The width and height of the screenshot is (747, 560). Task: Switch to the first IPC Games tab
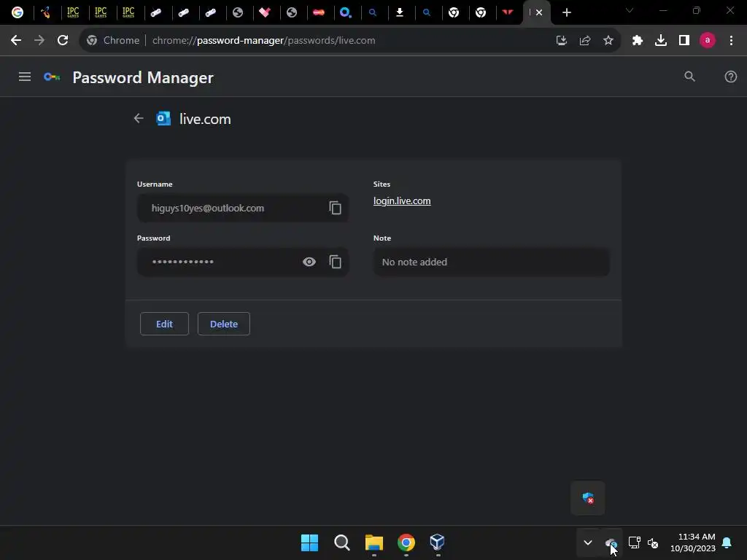click(73, 12)
